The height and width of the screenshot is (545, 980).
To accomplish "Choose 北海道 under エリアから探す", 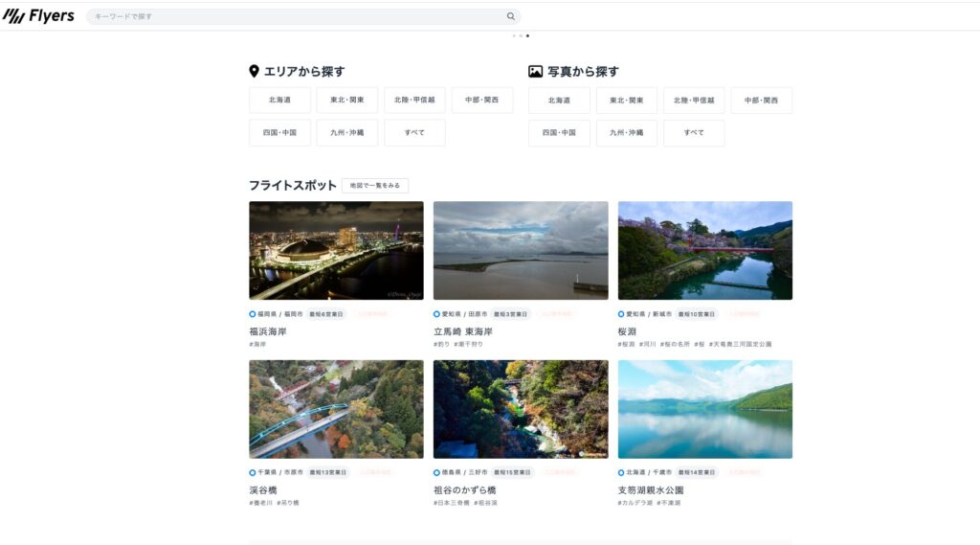I will [x=279, y=101].
